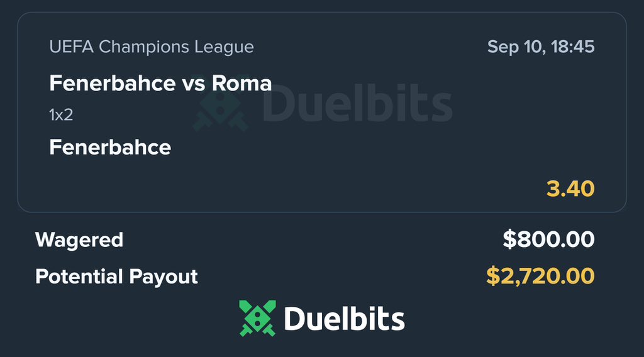Click the word vs in match title

coord(194,84)
